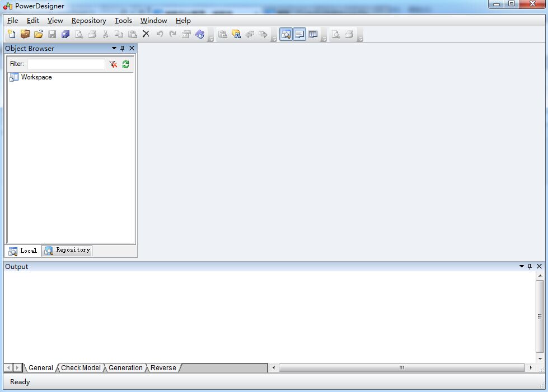Click the Output horizontal scrollbar thumb
Viewport: 548px width, 392px height.
[x=402, y=367]
